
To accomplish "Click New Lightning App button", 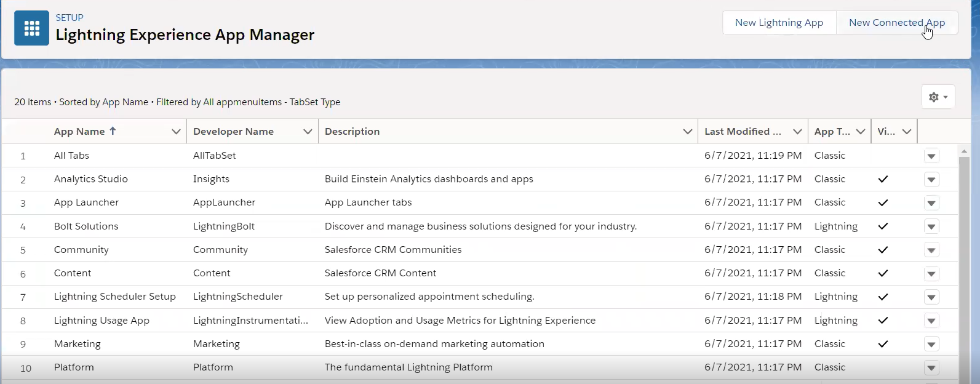I will pos(779,23).
